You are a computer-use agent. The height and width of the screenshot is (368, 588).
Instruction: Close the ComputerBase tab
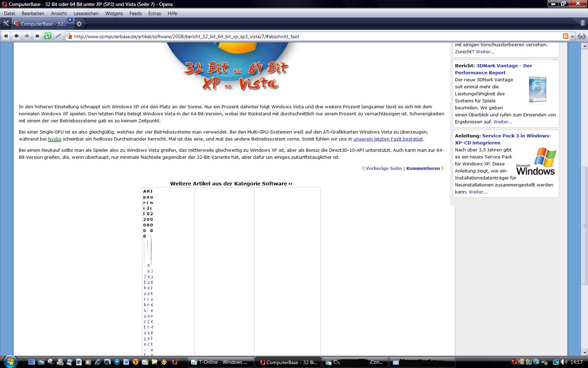(x=70, y=20)
